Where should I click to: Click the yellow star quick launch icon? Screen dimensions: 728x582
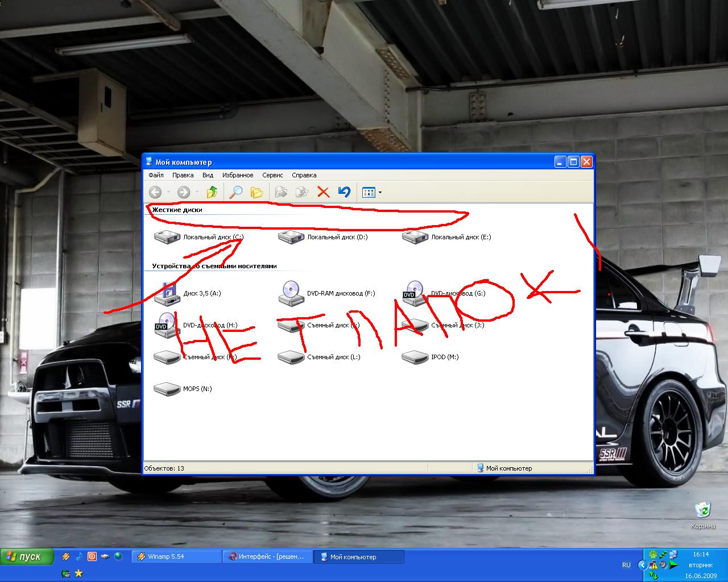[x=79, y=573]
